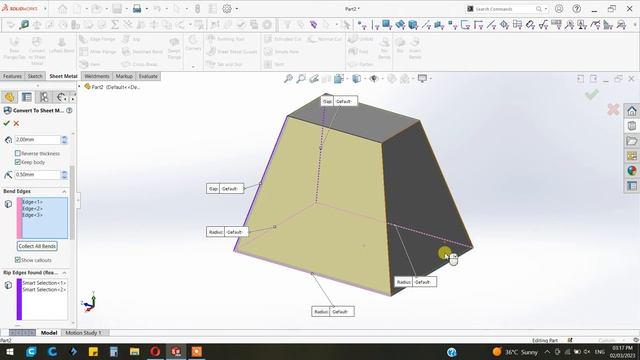
Task: Adjust sheet thickness spinner arrows
Action: click(64, 140)
